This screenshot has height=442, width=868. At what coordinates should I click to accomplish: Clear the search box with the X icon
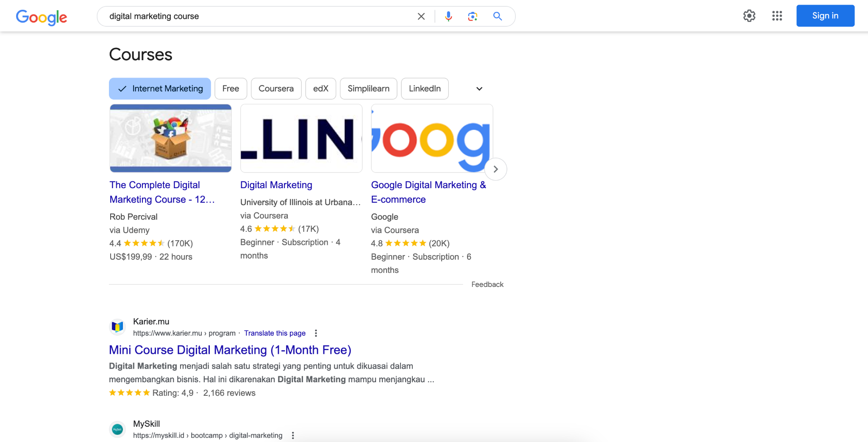point(421,17)
